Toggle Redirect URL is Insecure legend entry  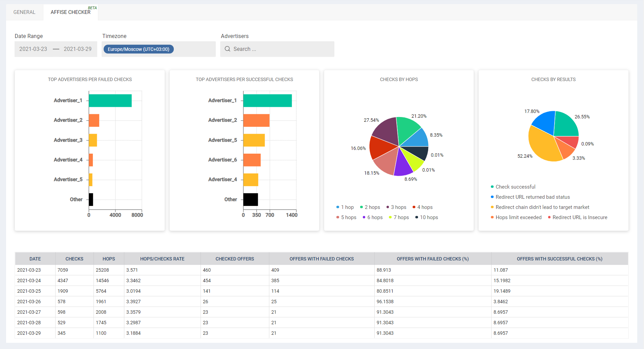577,217
